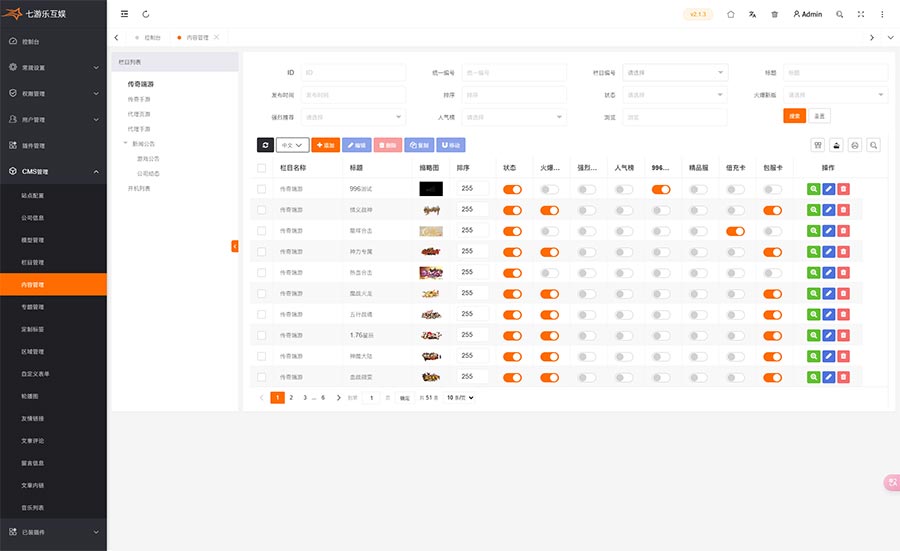
Task: Click the orange 添加 button
Action: [325, 145]
